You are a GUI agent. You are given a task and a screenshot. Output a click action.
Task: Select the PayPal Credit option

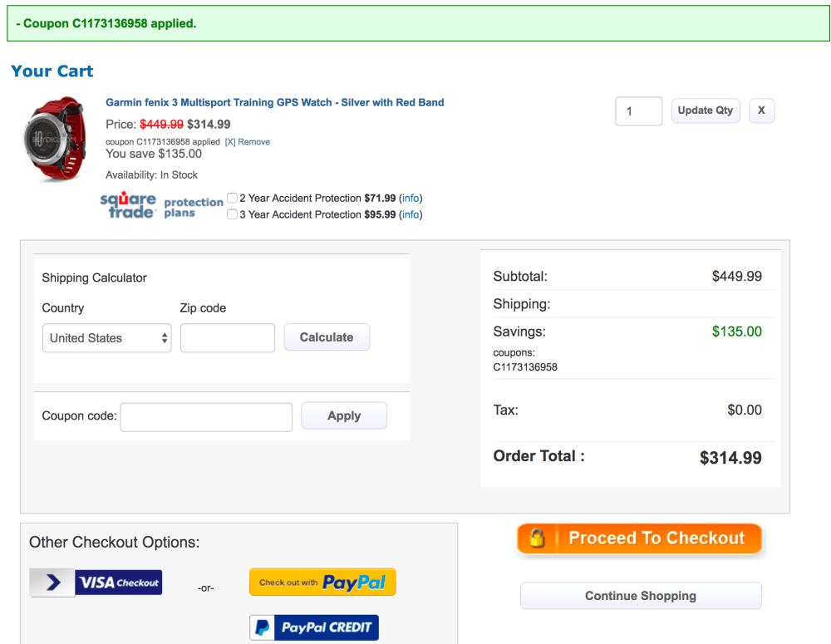[x=314, y=627]
